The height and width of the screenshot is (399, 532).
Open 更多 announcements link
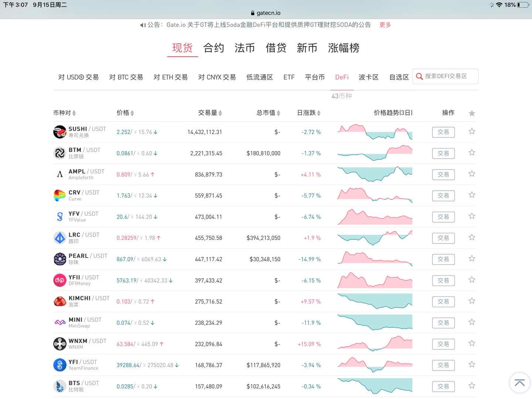click(385, 25)
